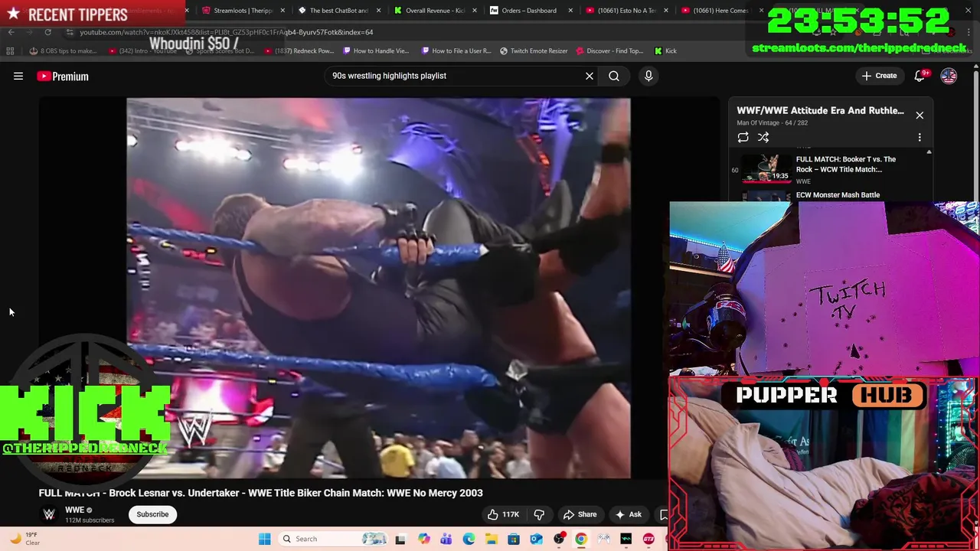
Task: Open the Discover - Find Top... bookmark
Action: click(x=609, y=51)
